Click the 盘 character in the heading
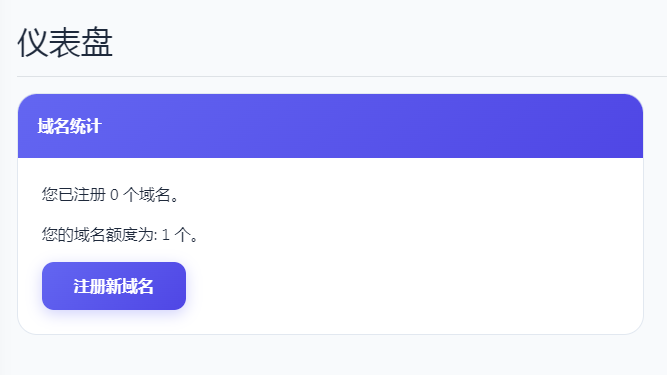Viewport: 667px width, 375px height. pos(97,42)
